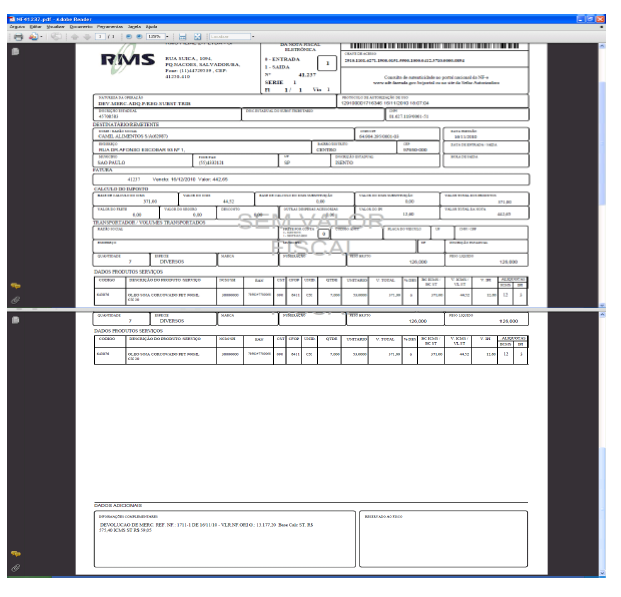This screenshot has width=621, height=597.
Task: Click the fit full page toolbar icon
Action: tap(197, 37)
